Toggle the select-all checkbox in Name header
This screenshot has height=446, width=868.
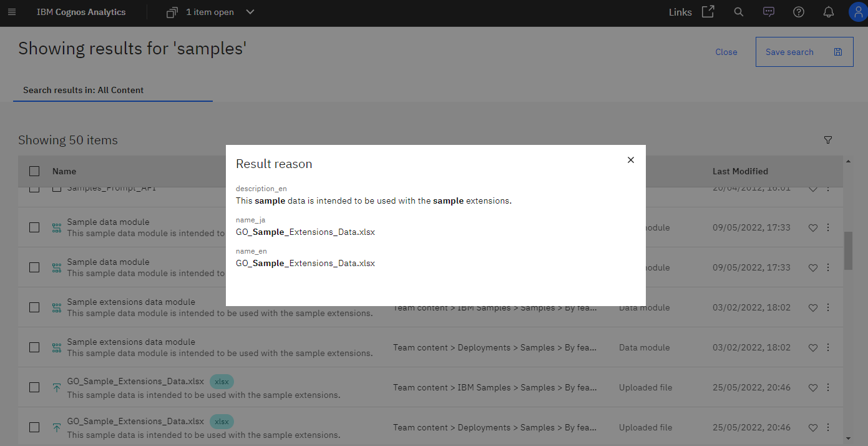[x=34, y=171]
